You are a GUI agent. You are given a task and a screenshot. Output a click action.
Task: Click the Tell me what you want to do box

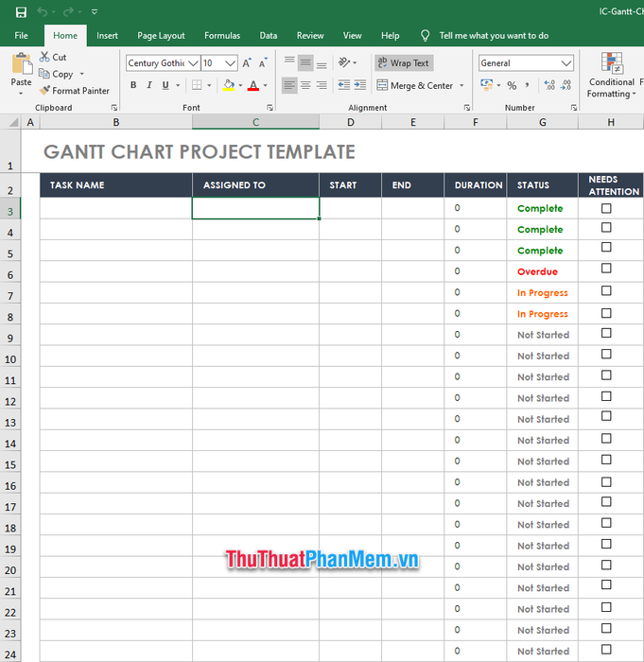(x=493, y=36)
